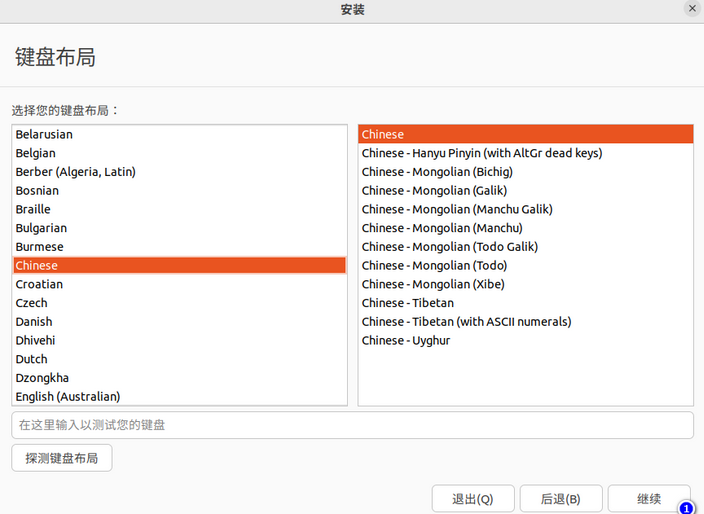This screenshot has height=514, width=704.
Task: Go back with the 后退 button
Action: point(562,498)
